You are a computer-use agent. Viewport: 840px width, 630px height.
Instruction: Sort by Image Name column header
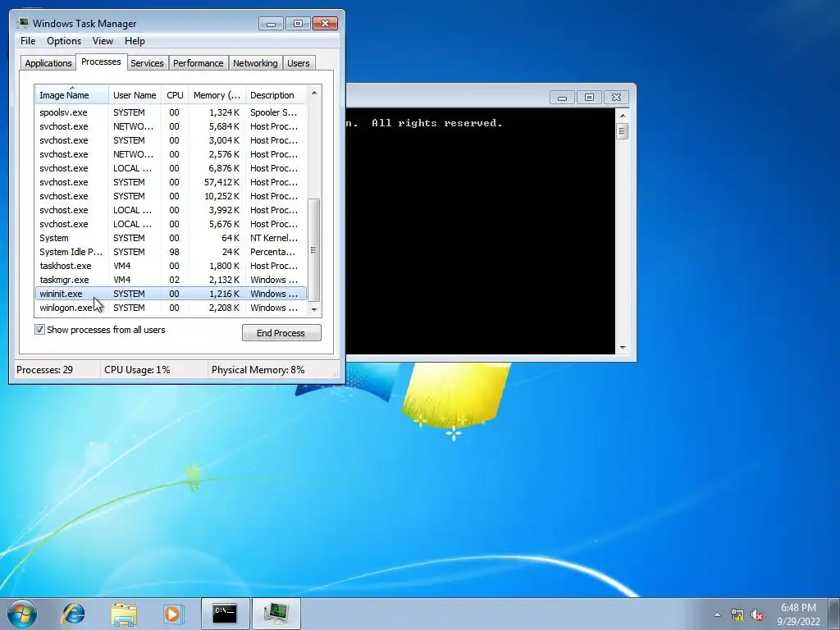(72, 95)
